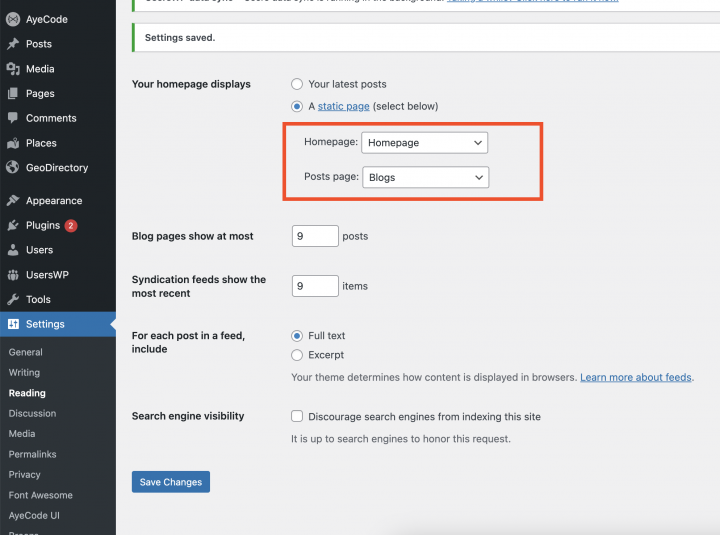Viewport: 720px width, 535px height.
Task: Select the 'Your latest posts' radio button
Action: click(297, 85)
